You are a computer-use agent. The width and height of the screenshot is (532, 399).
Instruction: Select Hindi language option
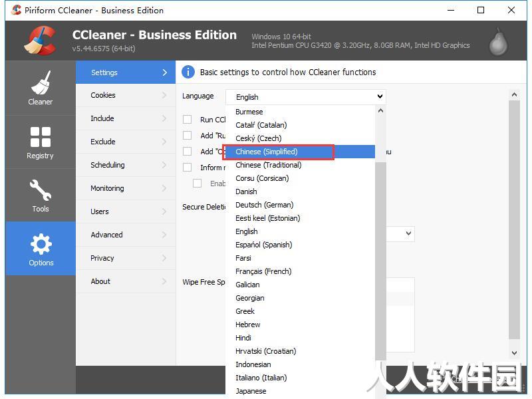[x=301, y=338]
